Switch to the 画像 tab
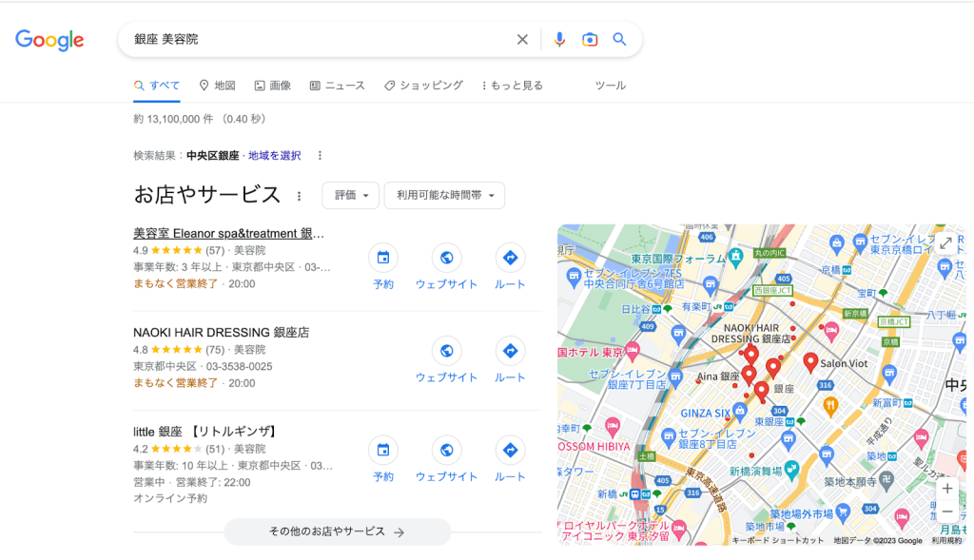This screenshot has width=974, height=560. pos(273,86)
